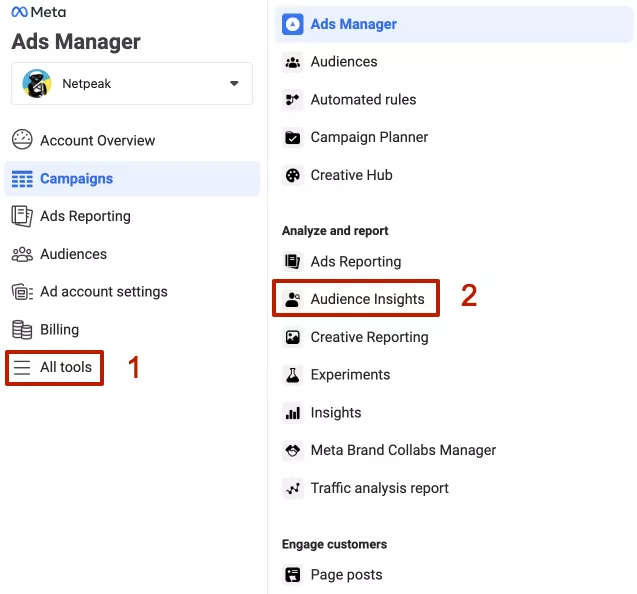Click the Insights bar chart icon
The image size is (637, 594).
tap(292, 413)
